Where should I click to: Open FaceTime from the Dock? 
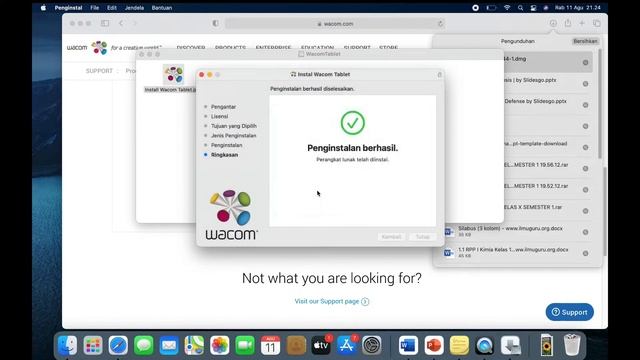(x=245, y=345)
